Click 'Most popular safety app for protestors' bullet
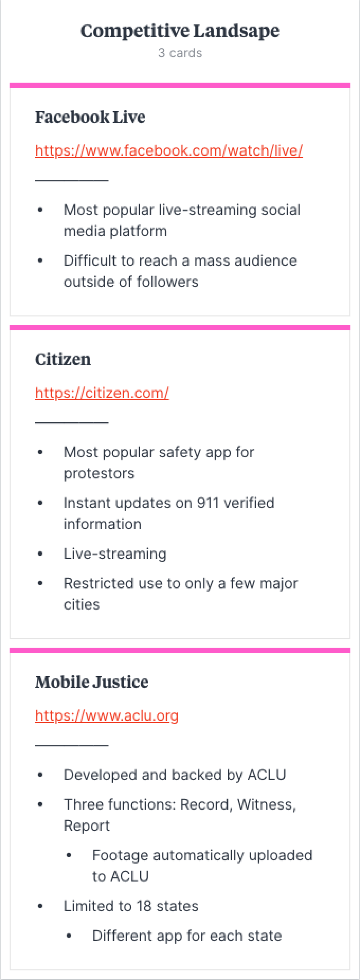 click(159, 463)
